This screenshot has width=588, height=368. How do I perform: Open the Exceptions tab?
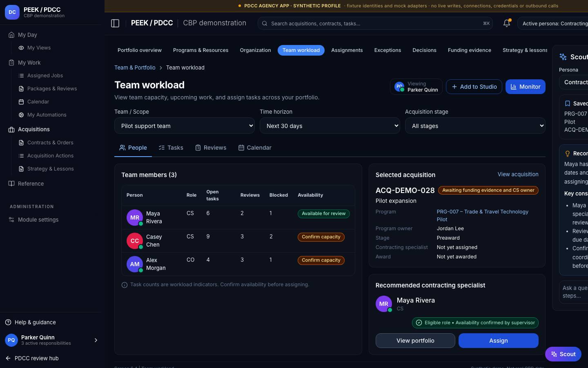click(388, 50)
